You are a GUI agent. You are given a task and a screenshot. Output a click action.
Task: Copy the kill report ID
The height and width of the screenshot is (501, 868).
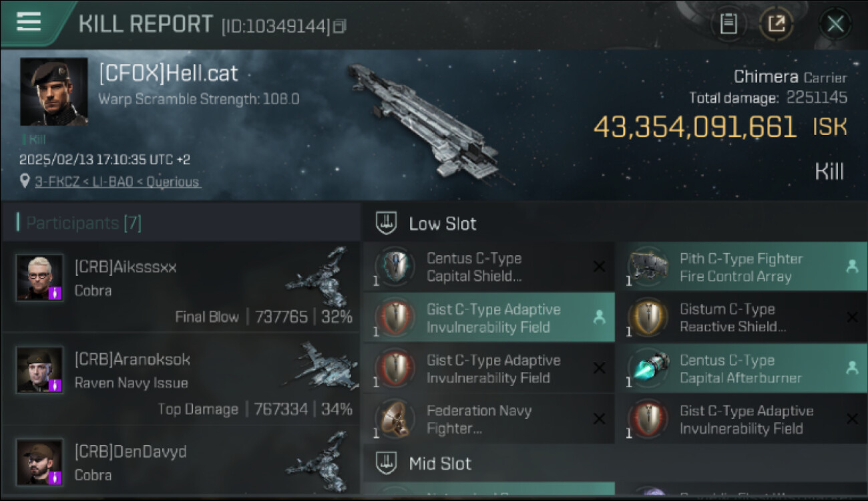(x=341, y=27)
